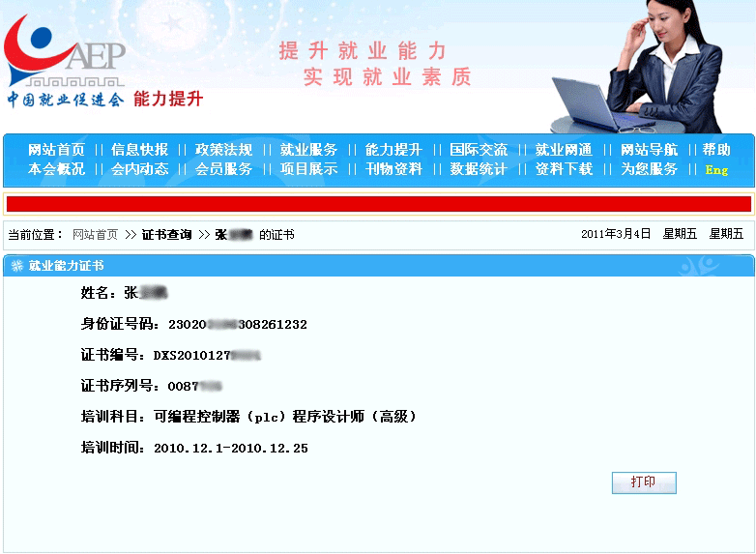Open 信息快报 menu item
This screenshot has height=554, width=756.
139,150
